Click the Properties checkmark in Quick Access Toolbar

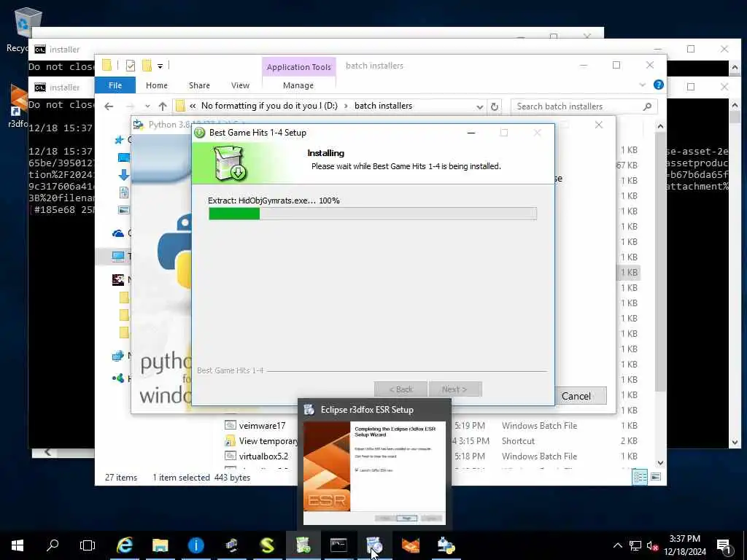130,65
